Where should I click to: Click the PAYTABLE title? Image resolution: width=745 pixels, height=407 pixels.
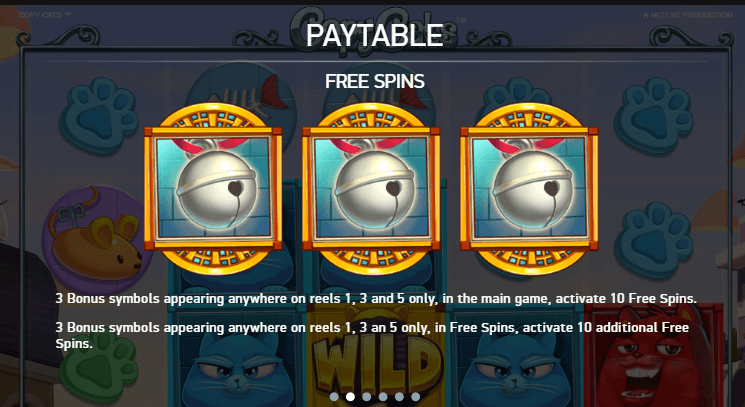(374, 35)
